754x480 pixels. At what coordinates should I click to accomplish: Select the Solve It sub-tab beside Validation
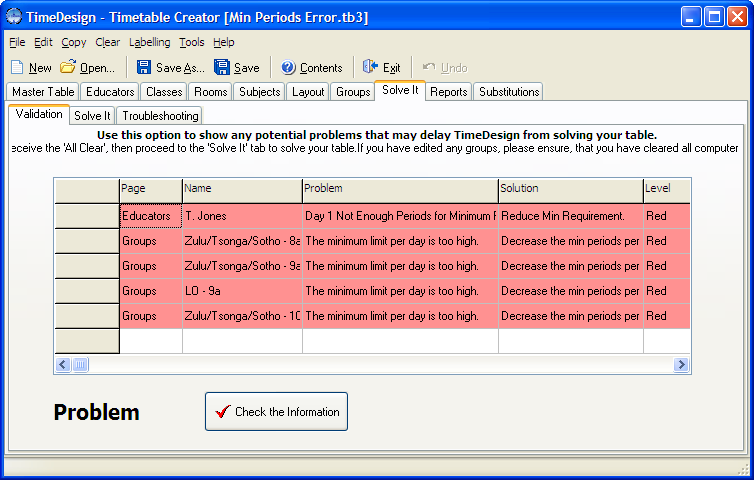coord(92,115)
